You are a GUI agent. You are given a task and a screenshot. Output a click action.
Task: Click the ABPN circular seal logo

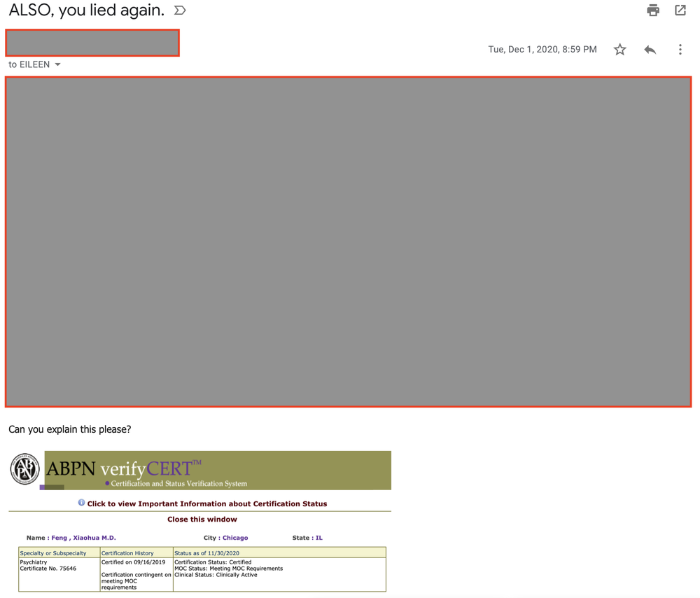pos(24,469)
